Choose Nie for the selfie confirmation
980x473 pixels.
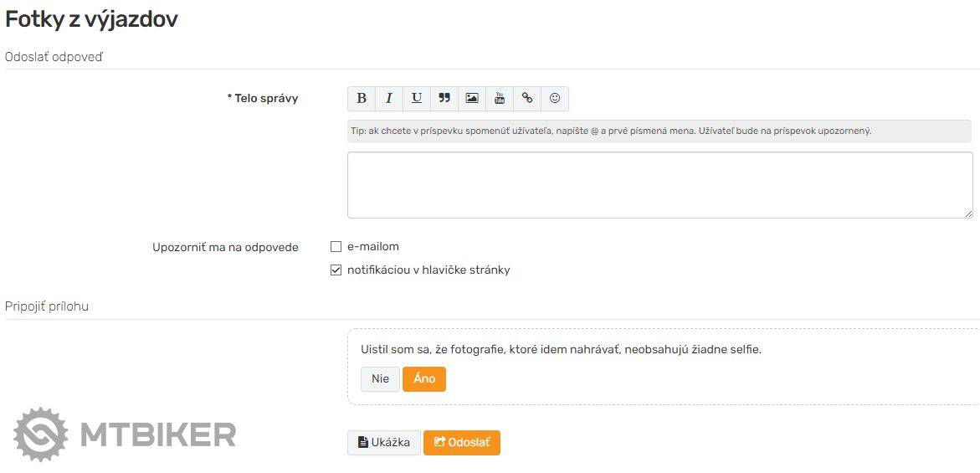coord(380,379)
